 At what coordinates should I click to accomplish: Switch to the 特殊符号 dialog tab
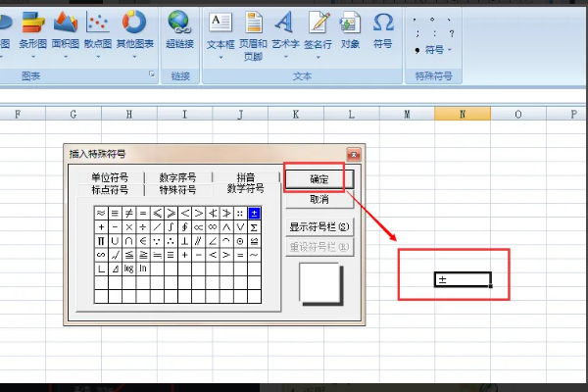click(177, 190)
